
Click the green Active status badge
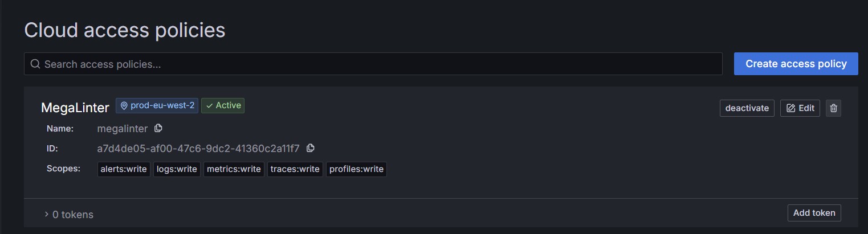tap(223, 105)
